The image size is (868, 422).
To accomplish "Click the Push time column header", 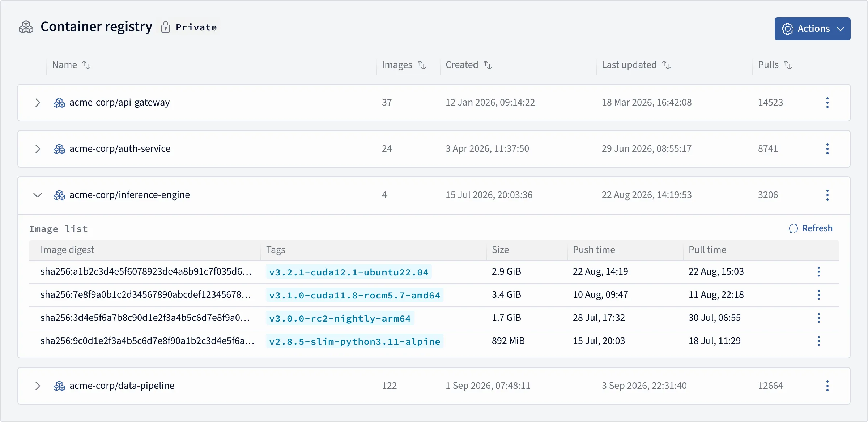I will [594, 250].
